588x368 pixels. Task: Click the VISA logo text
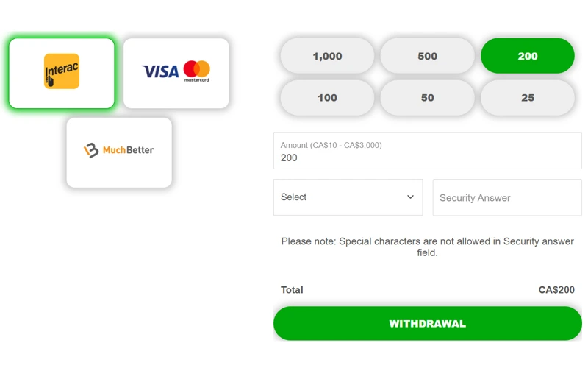[x=160, y=71]
